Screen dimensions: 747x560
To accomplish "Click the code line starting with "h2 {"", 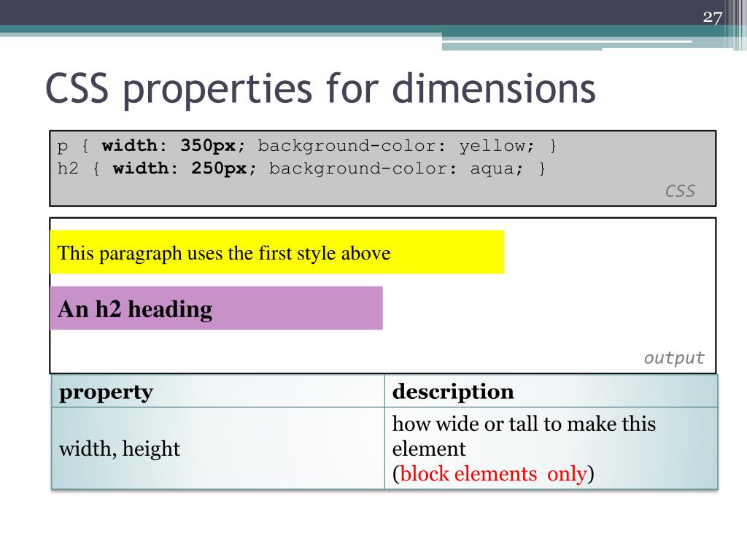I will point(301,168).
